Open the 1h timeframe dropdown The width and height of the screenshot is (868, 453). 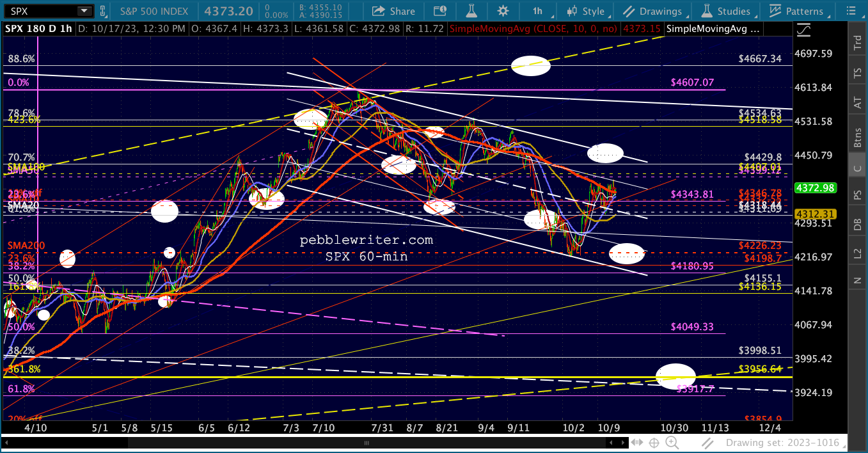coord(537,11)
